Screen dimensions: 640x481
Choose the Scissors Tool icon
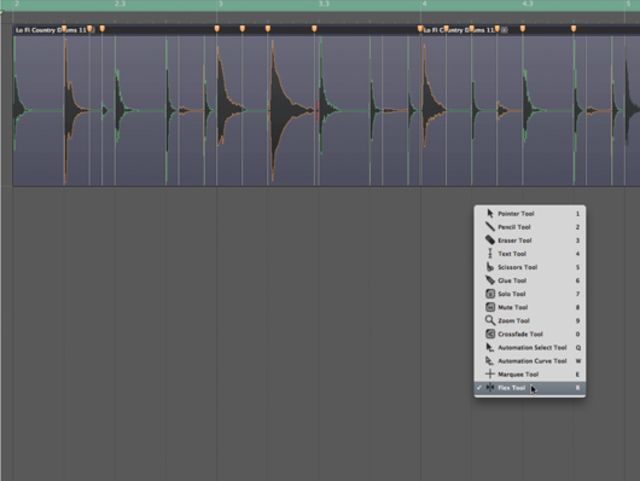click(x=490, y=267)
